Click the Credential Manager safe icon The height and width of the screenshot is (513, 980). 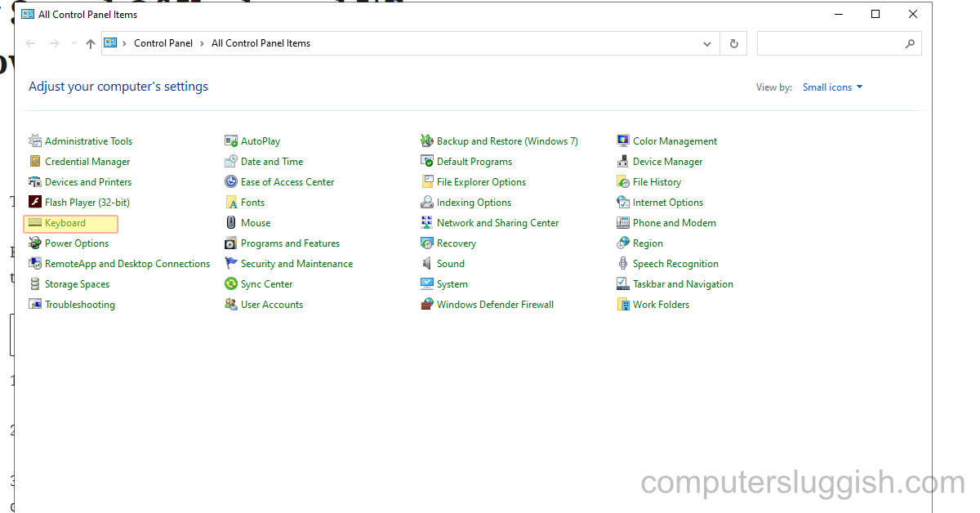point(35,162)
